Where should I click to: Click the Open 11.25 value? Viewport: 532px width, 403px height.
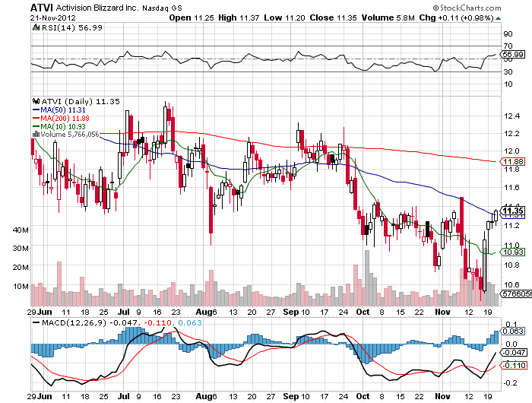[x=192, y=18]
